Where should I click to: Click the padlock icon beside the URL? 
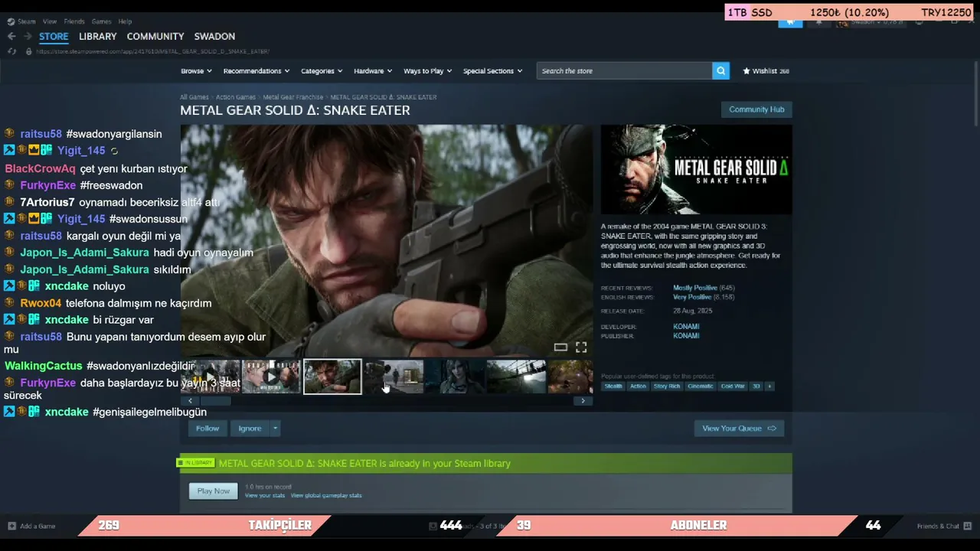click(x=28, y=51)
